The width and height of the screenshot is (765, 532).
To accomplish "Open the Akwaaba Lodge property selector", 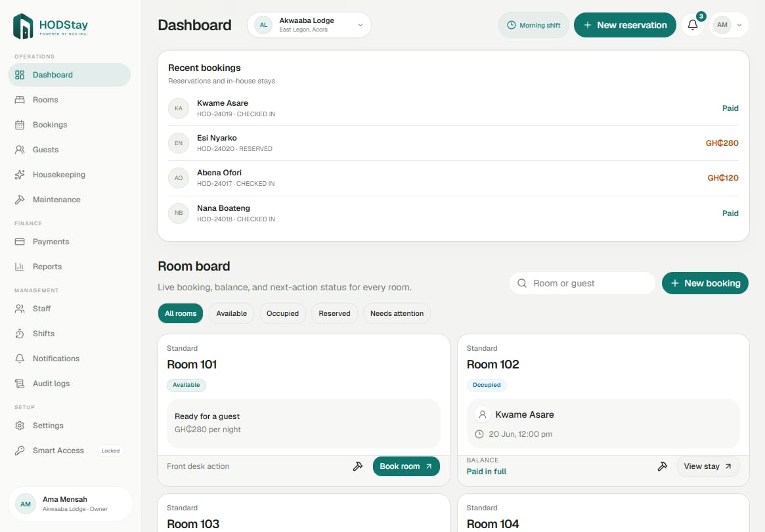I will pos(309,25).
